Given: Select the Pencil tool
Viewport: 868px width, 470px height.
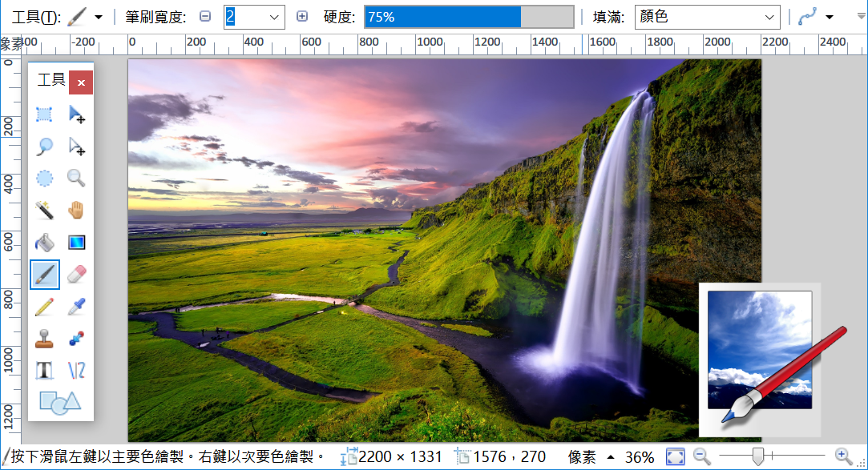Looking at the screenshot, I should [44, 307].
